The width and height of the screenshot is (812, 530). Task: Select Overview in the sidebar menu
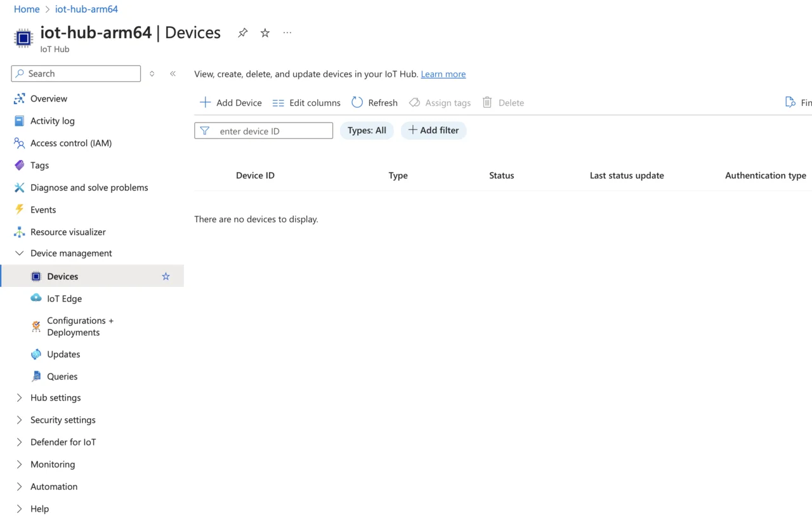click(49, 98)
